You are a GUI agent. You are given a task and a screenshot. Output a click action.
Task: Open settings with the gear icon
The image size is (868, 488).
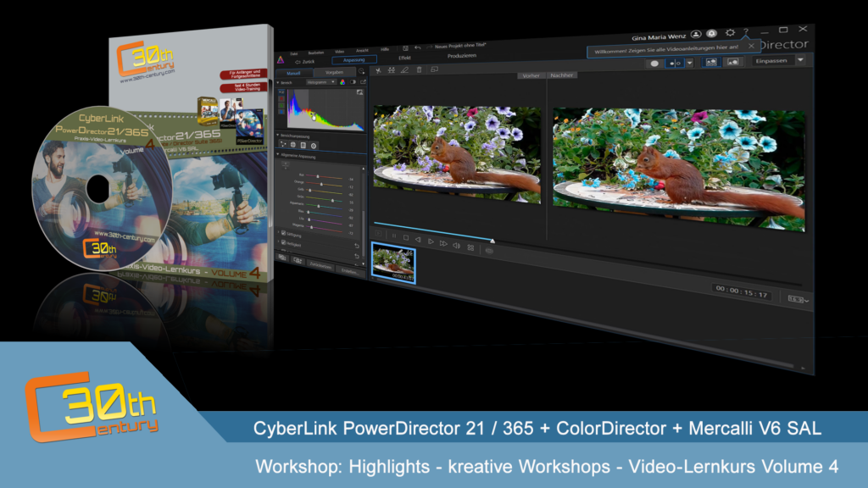730,33
